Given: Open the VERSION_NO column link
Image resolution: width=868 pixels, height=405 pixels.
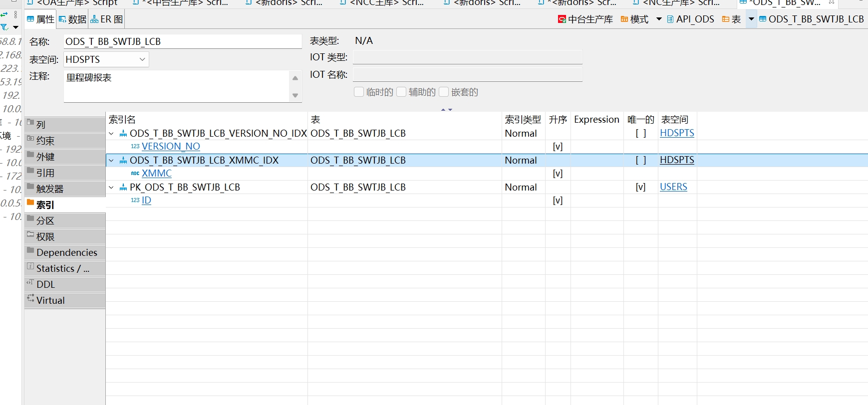Looking at the screenshot, I should click(x=171, y=147).
